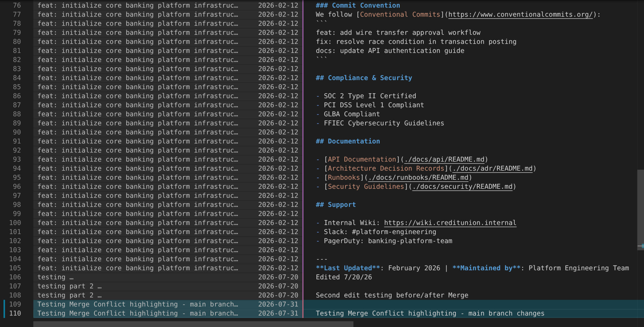Select the blame entry on line 90
The height and width of the screenshot is (327, 644).
coord(168,132)
